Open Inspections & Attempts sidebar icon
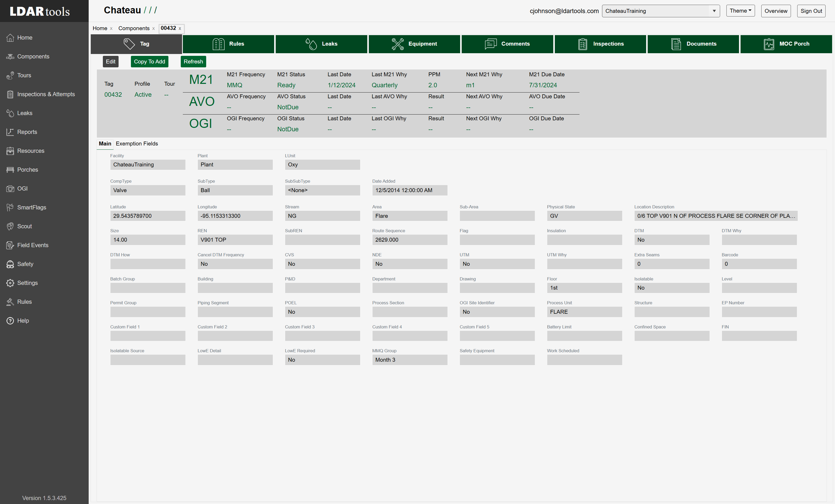The image size is (835, 504). 10,94
